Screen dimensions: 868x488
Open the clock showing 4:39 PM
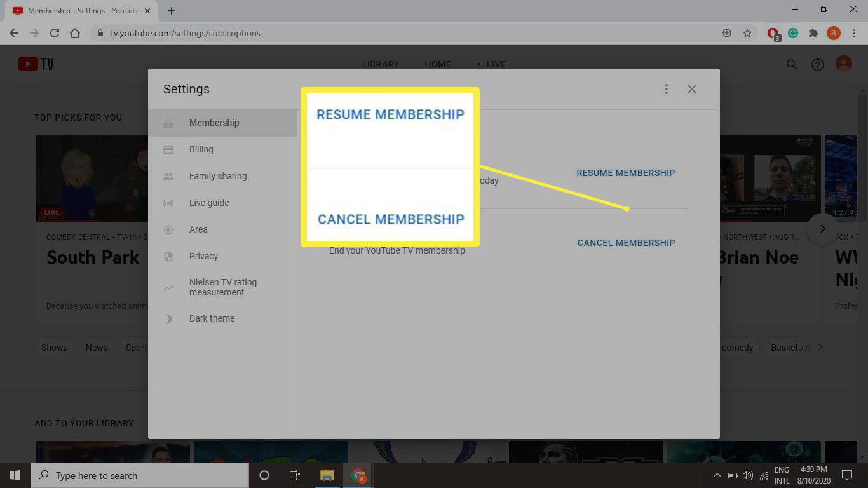tap(813, 475)
